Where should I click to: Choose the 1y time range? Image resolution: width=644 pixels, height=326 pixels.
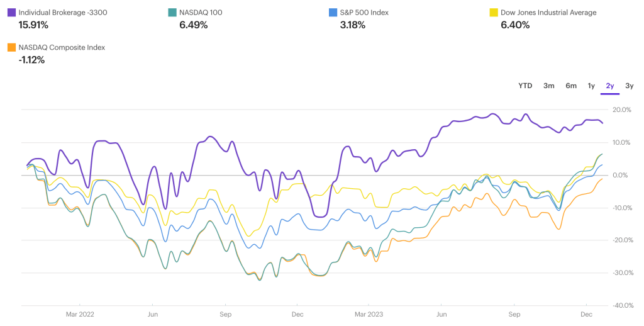(591, 86)
